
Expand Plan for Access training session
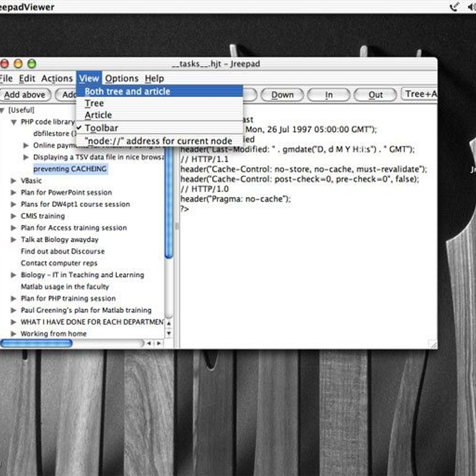point(13,228)
